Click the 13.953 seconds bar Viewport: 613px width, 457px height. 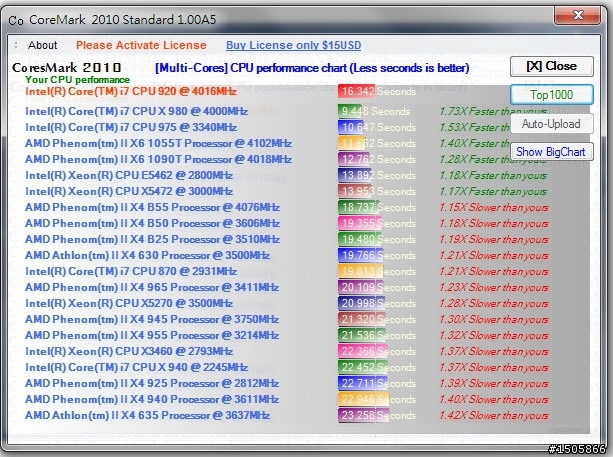[x=354, y=192]
